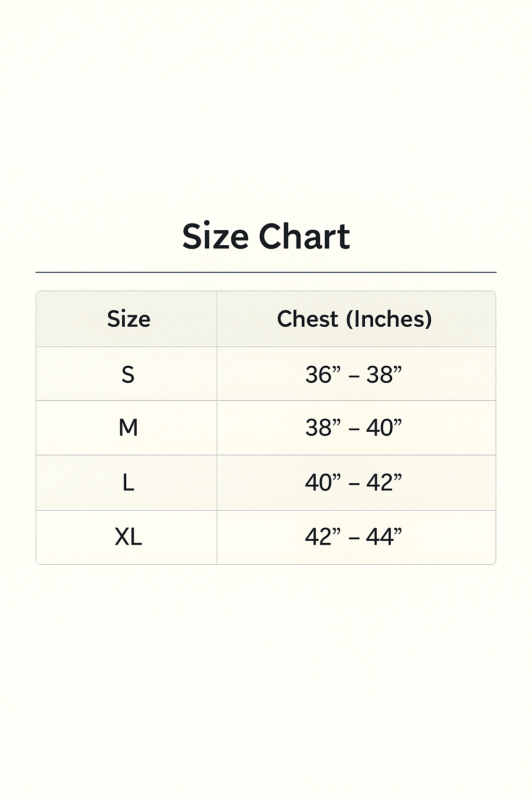
Task: Click the word "Chart" in the title
Action: (x=304, y=237)
